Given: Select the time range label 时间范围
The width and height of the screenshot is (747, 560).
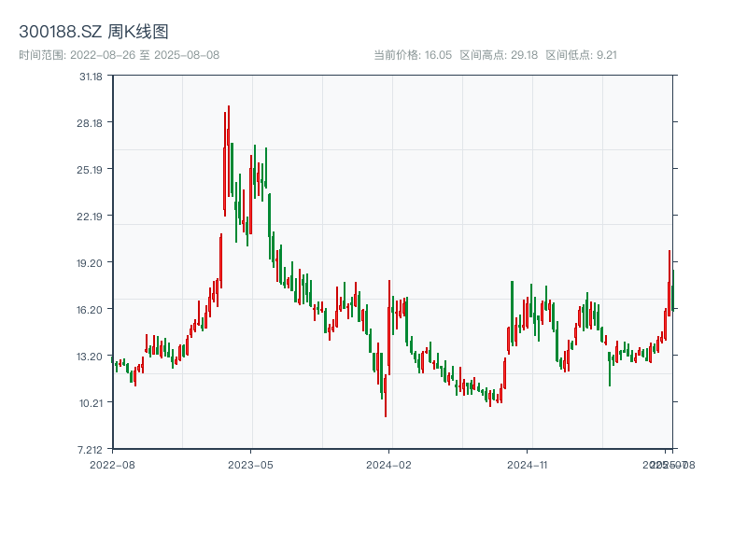Looking at the screenshot, I should coord(41,54).
